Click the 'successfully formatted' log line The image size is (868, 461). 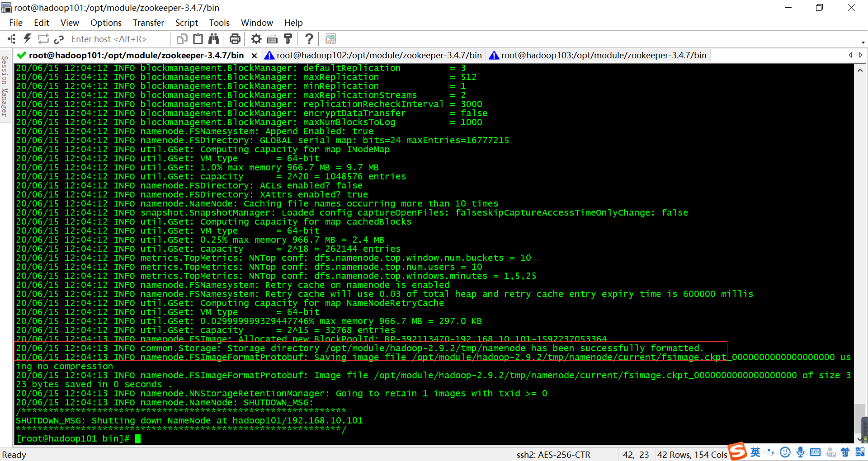(x=360, y=348)
